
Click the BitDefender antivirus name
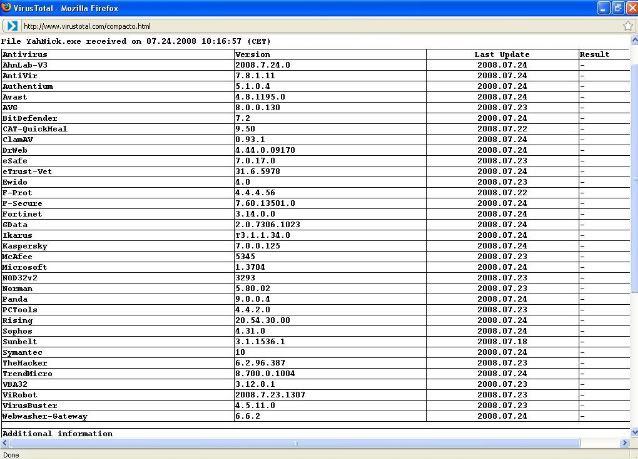click(x=30, y=118)
